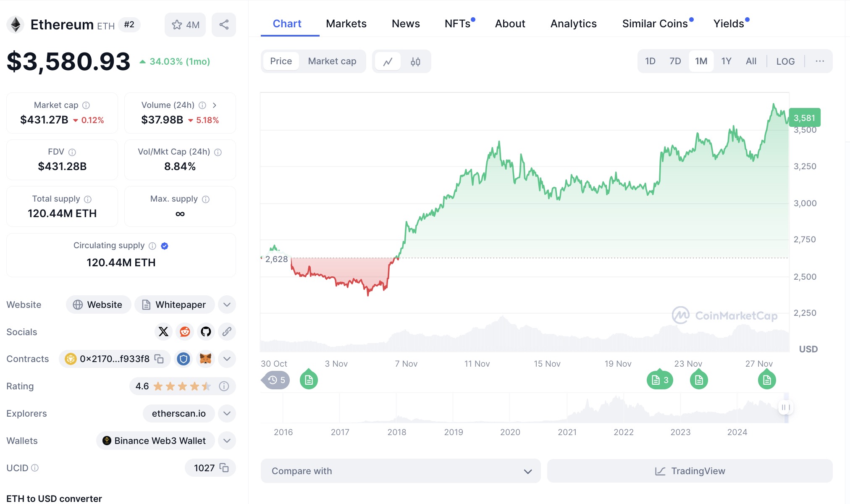
Task: Switch to the Analytics tab
Action: click(x=574, y=24)
